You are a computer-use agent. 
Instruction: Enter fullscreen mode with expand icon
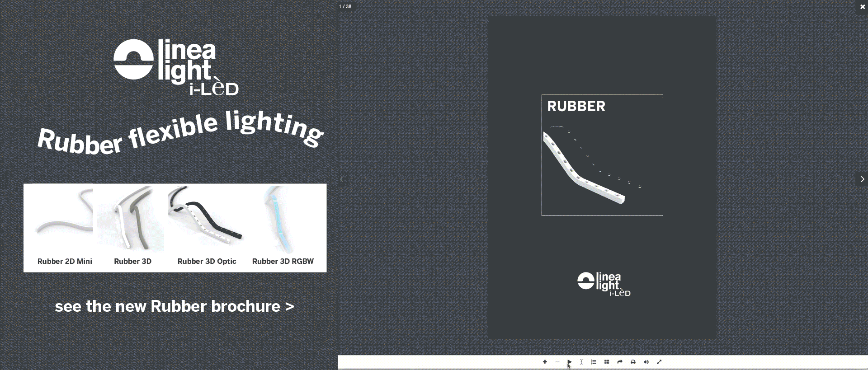pyautogui.click(x=659, y=362)
